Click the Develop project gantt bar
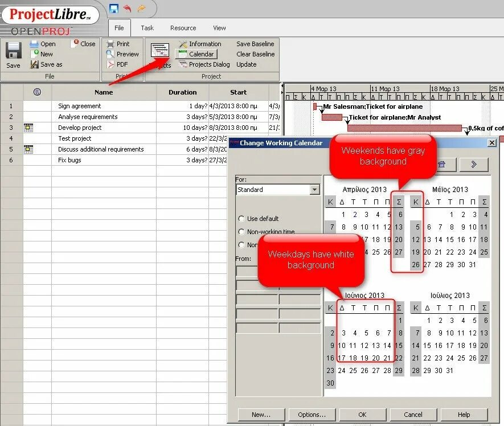 pyautogui.click(x=404, y=128)
